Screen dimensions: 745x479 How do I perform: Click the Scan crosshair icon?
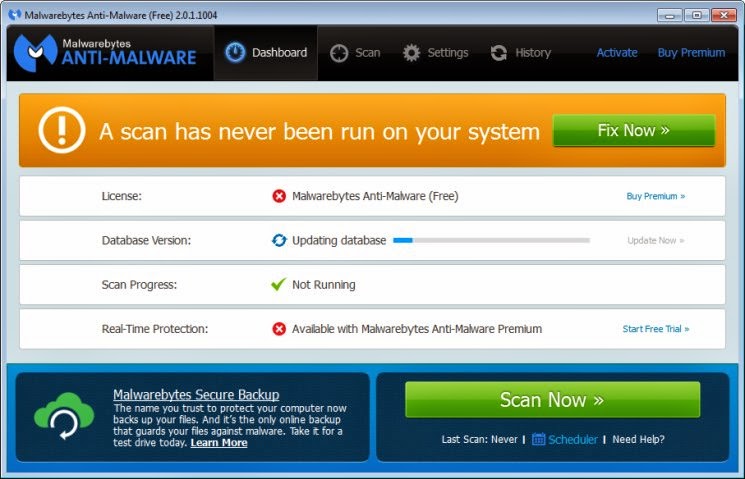[x=339, y=53]
